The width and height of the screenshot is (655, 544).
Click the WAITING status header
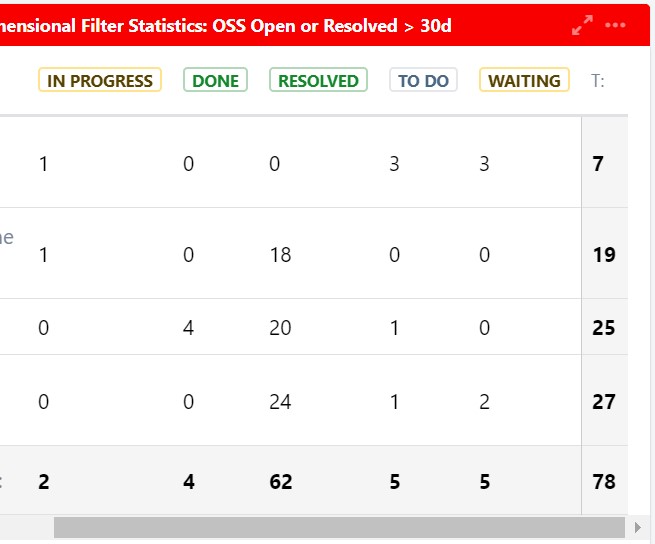(x=524, y=80)
